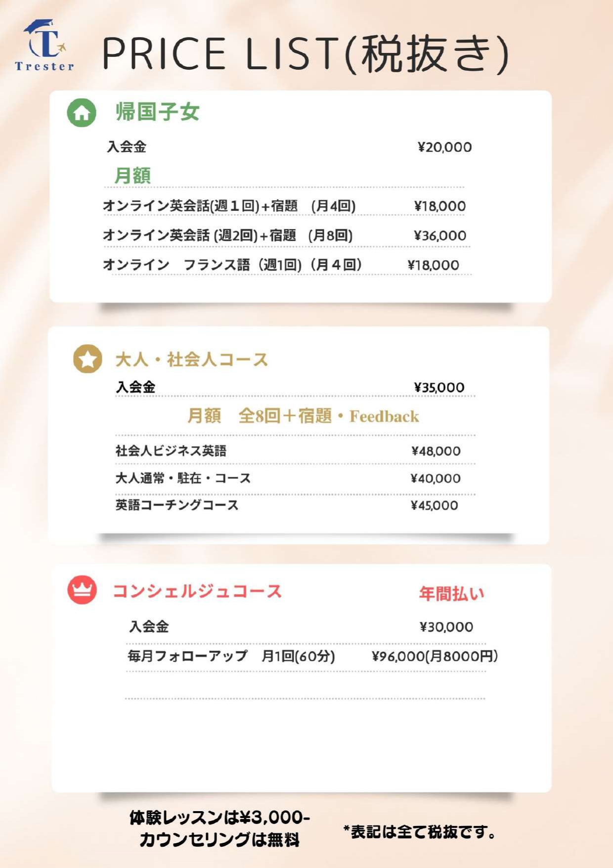Click the ¥36,000 price

(x=440, y=235)
